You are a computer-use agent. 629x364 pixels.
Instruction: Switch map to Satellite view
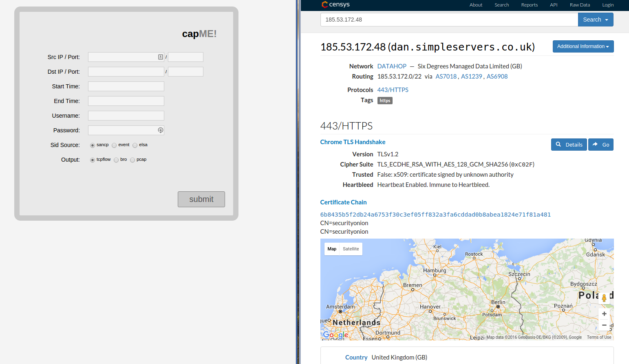point(351,249)
